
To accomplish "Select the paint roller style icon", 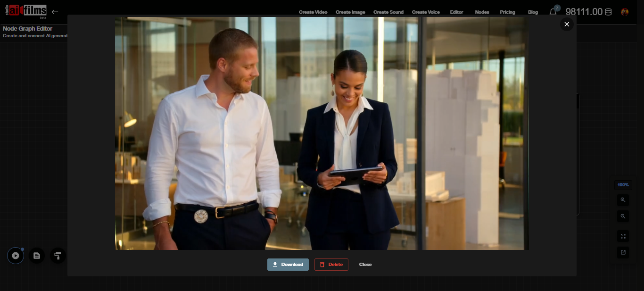I will click(x=58, y=256).
